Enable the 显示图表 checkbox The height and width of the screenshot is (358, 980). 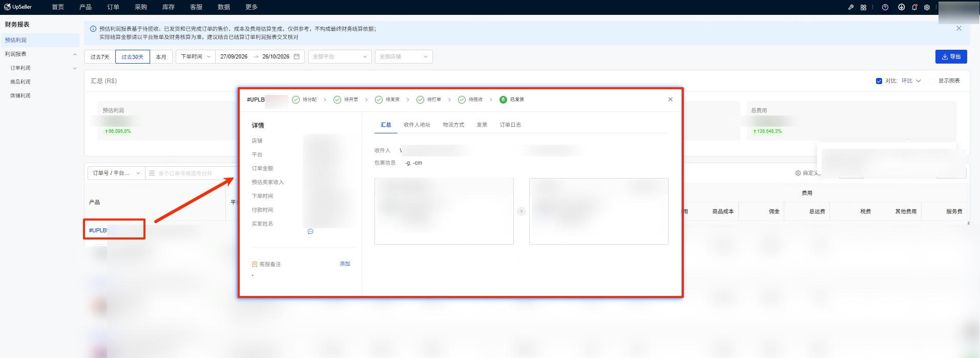click(932, 81)
